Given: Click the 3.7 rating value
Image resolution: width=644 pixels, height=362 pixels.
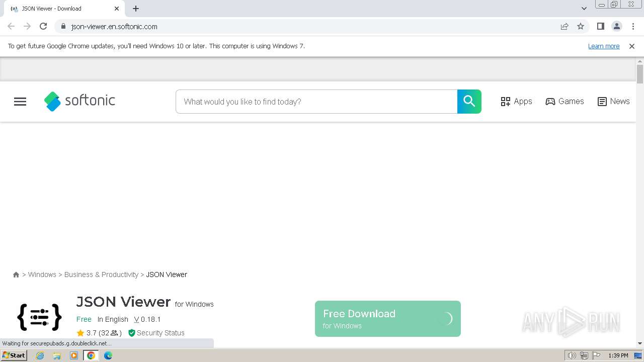Looking at the screenshot, I should 92,333.
